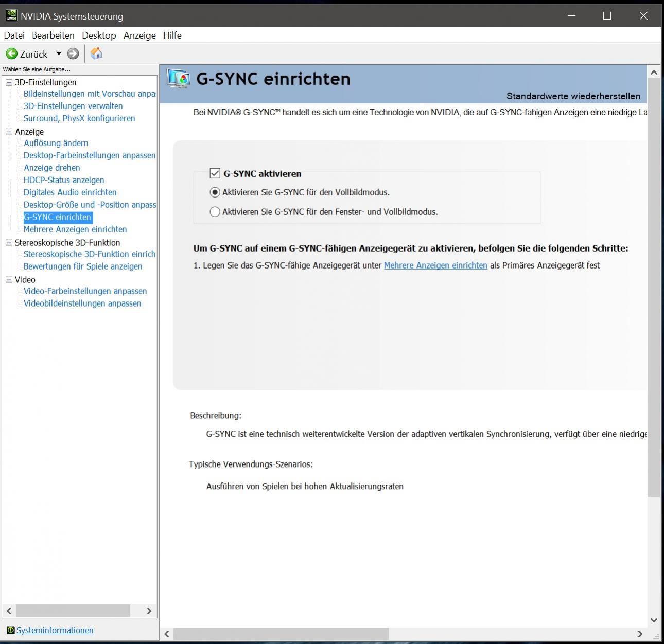This screenshot has width=664, height=644.
Task: Collapse the 3D-Einstellungen tree node
Action: [9, 82]
